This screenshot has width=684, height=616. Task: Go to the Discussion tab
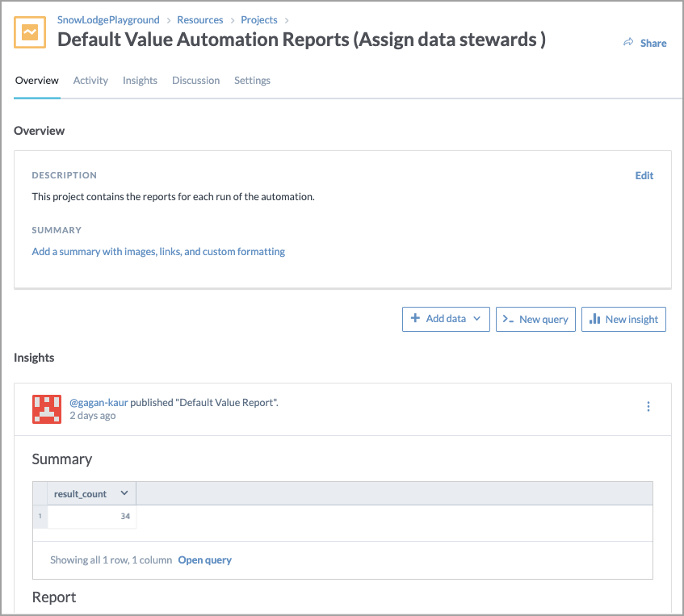point(195,81)
